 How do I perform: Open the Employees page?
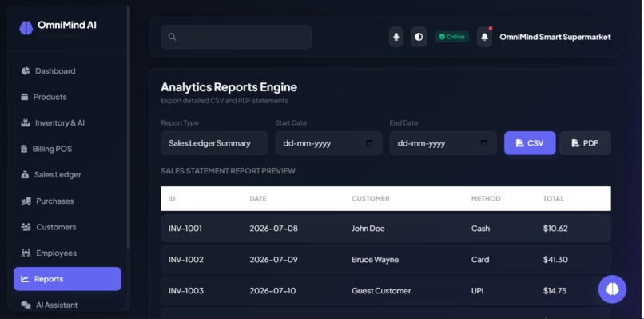[67, 253]
